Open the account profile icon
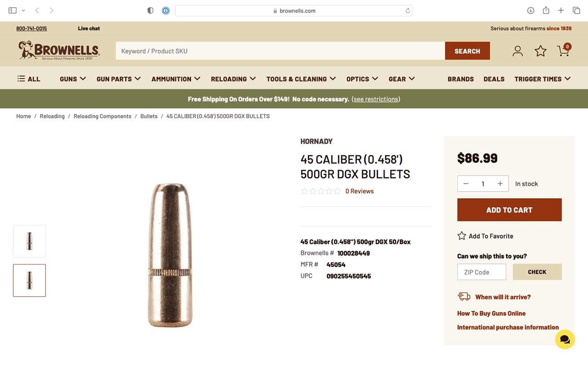The width and height of the screenshot is (588, 368). (x=518, y=51)
